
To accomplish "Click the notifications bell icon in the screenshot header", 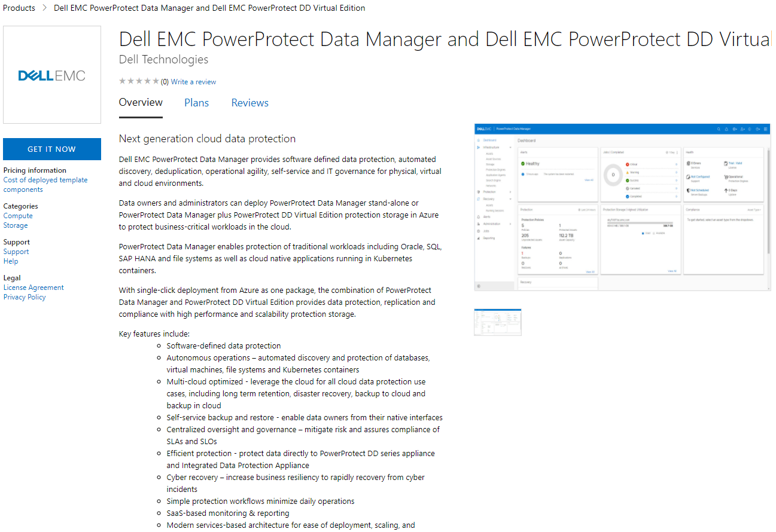I will click(726, 129).
